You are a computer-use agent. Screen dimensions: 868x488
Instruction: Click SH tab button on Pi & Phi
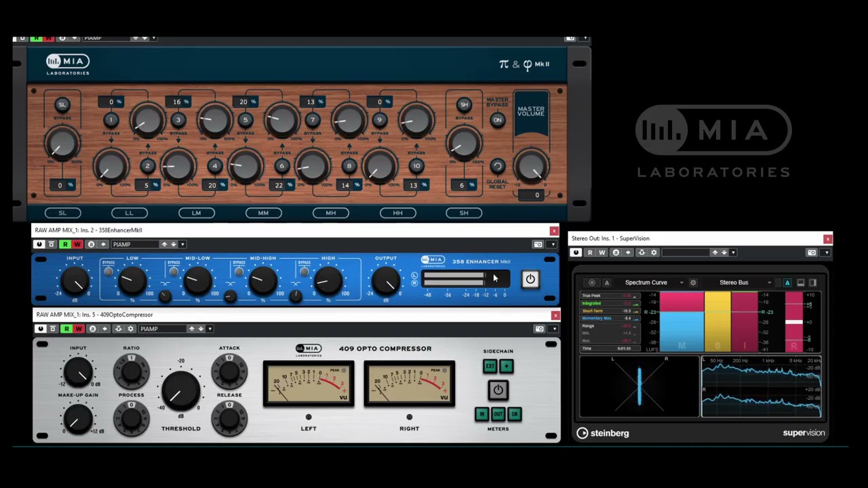464,213
